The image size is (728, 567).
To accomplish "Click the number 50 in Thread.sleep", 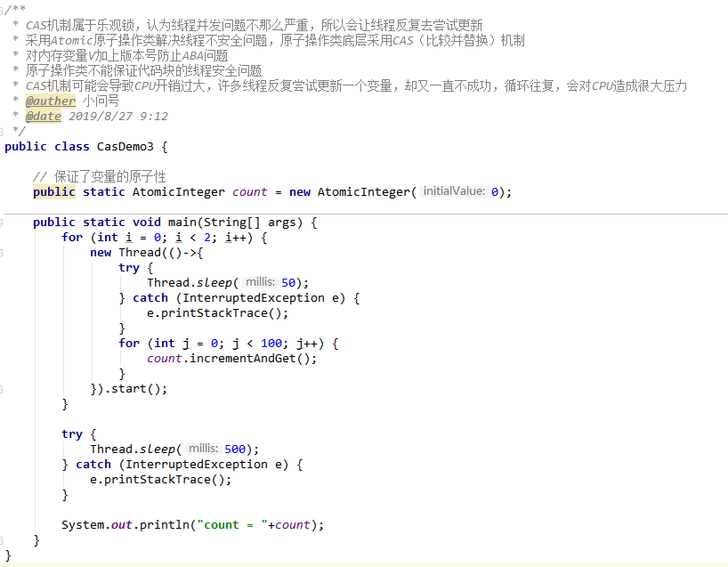I will pos(288,283).
